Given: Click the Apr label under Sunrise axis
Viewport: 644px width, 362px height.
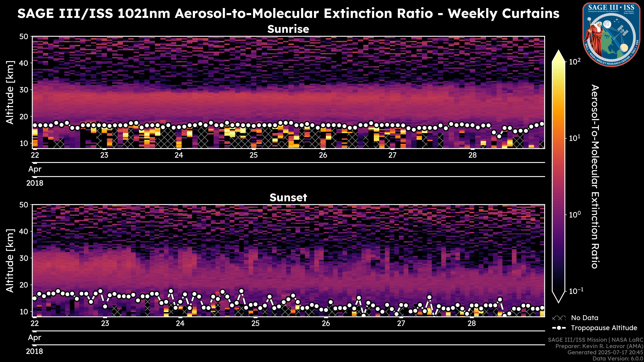Looking at the screenshot, I should (35, 169).
